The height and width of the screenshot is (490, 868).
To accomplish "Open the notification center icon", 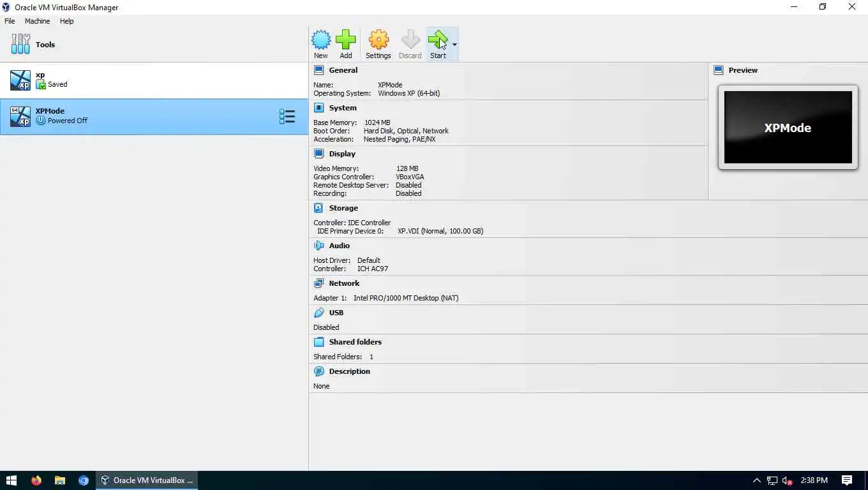I will point(847,480).
